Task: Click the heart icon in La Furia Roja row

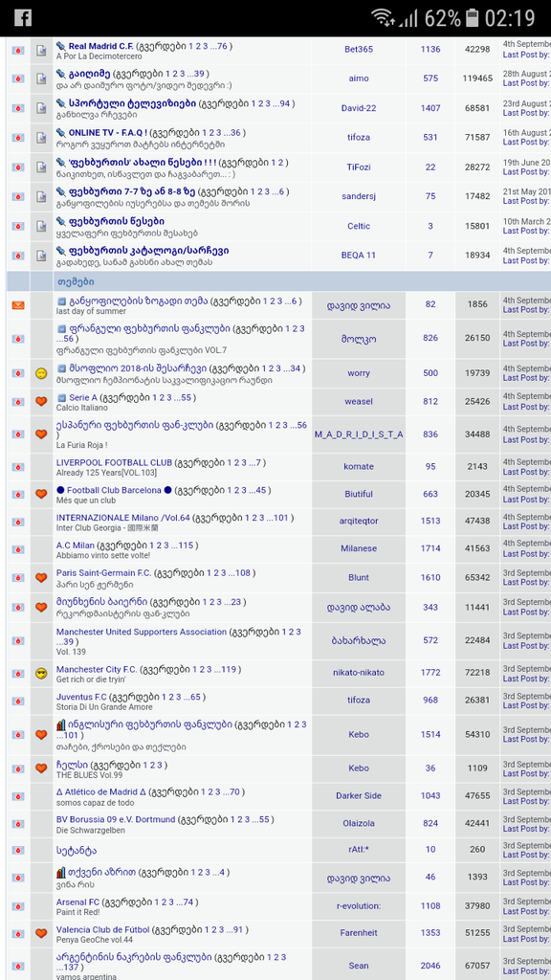Action: [x=41, y=434]
